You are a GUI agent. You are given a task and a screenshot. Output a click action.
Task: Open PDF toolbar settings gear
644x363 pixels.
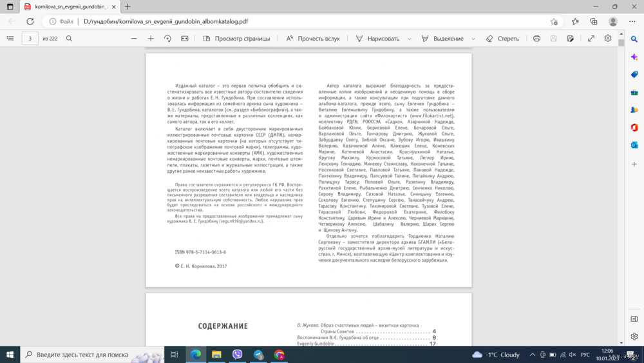(608, 38)
